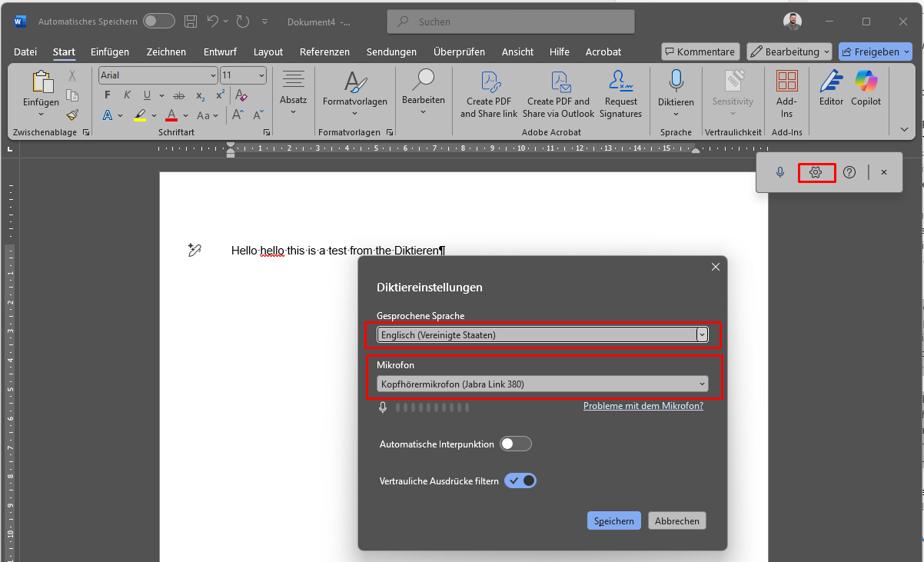Start dictation with floating toolbar microphone
The width and height of the screenshot is (924, 562).
point(780,172)
